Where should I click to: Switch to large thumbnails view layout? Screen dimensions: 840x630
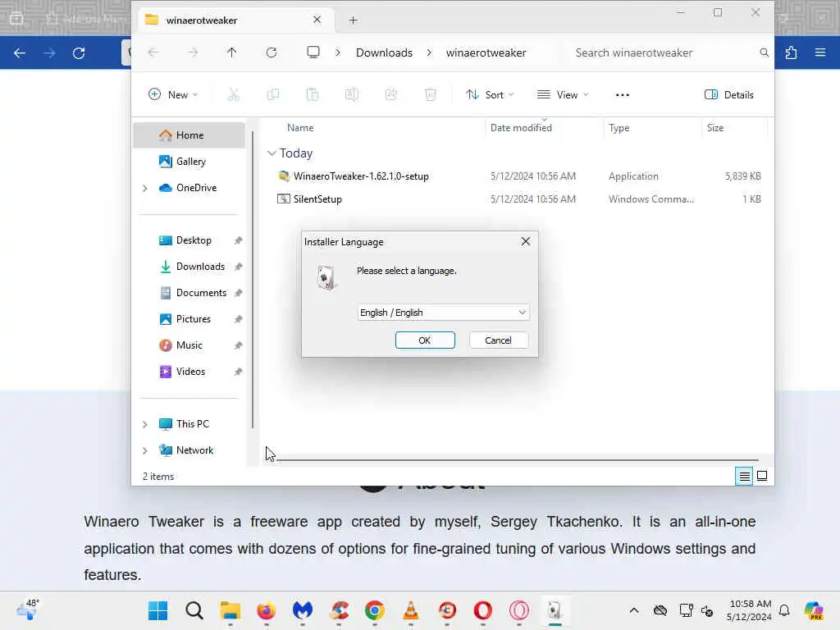[x=762, y=476]
